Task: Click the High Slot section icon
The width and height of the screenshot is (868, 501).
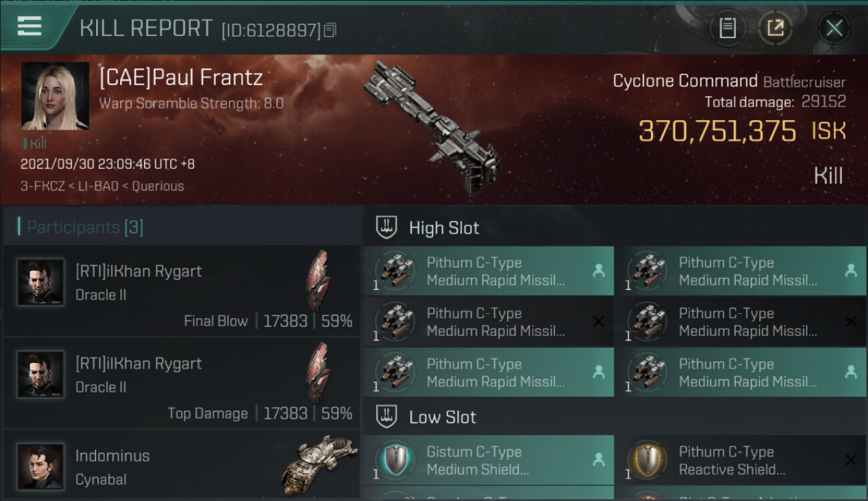Action: coord(387,228)
